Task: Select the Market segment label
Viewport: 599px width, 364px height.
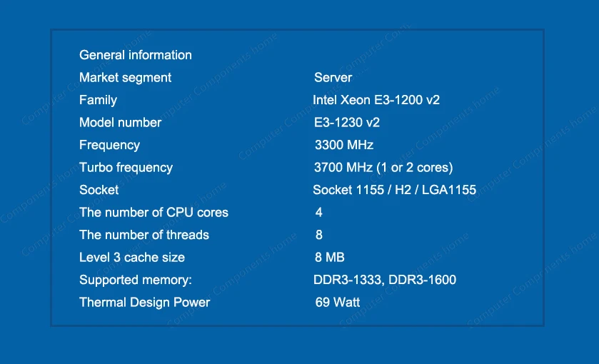Action: [125, 77]
